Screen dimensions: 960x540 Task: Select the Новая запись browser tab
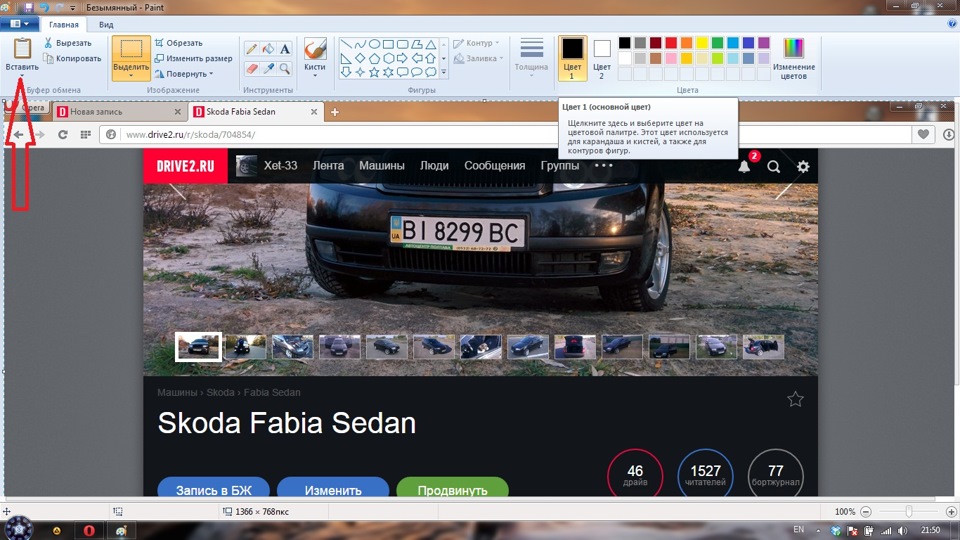pos(118,111)
